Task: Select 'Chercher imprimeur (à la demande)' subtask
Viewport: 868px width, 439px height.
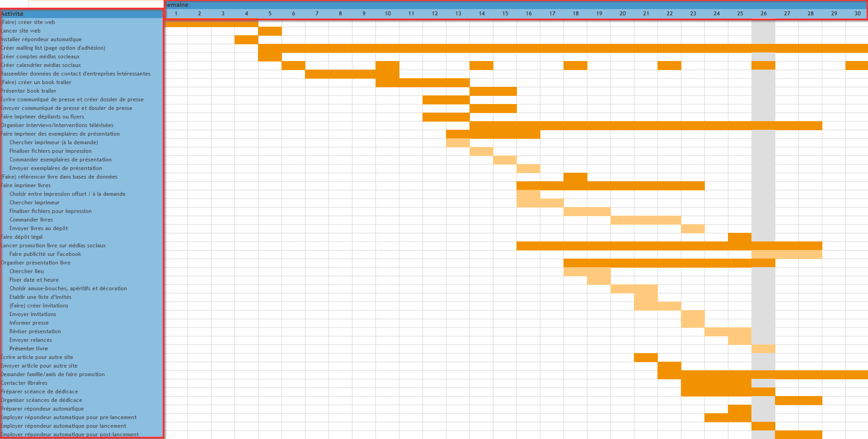Action: [82, 142]
